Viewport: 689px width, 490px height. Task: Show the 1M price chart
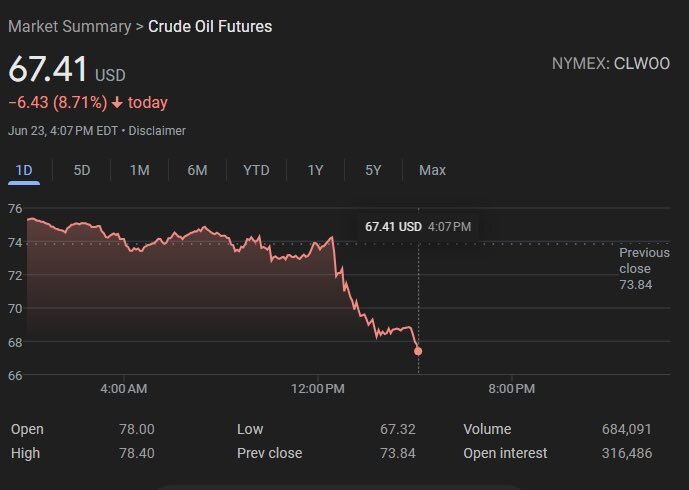click(x=139, y=170)
